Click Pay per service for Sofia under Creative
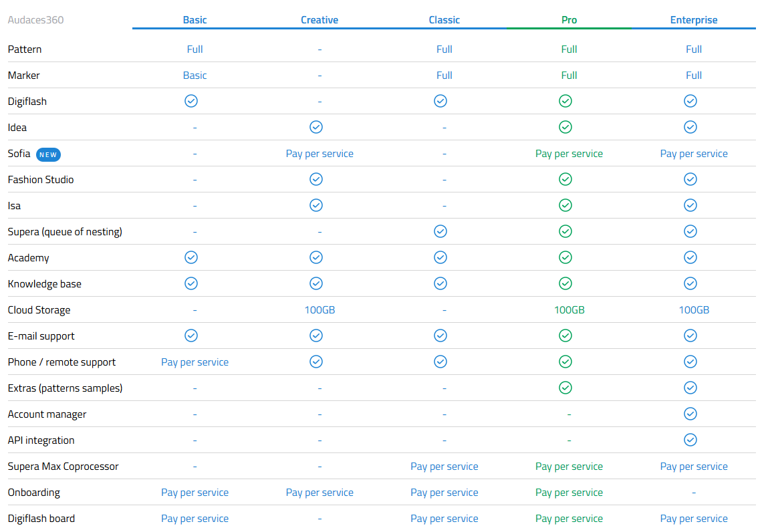Viewport: 768px width, 532px height. pos(319,154)
